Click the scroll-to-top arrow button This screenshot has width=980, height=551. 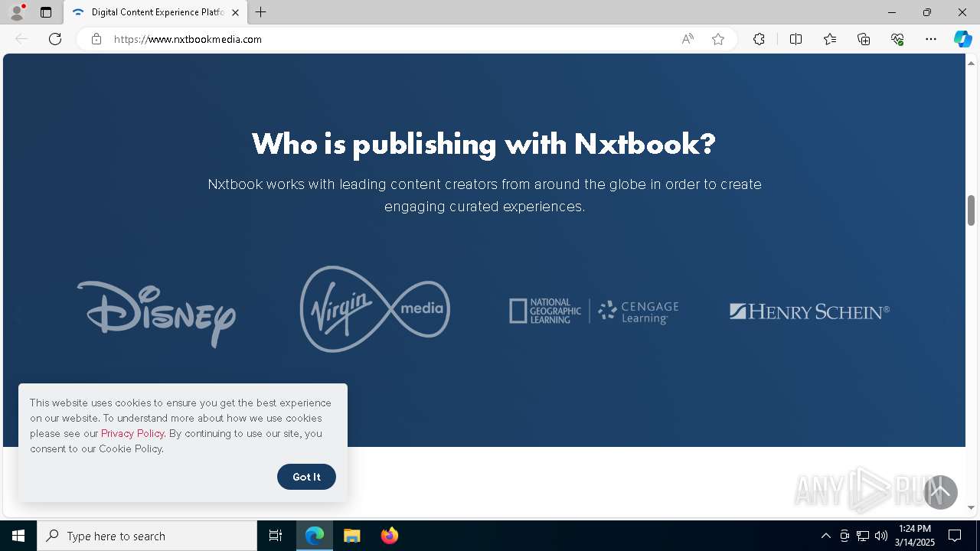(x=940, y=492)
